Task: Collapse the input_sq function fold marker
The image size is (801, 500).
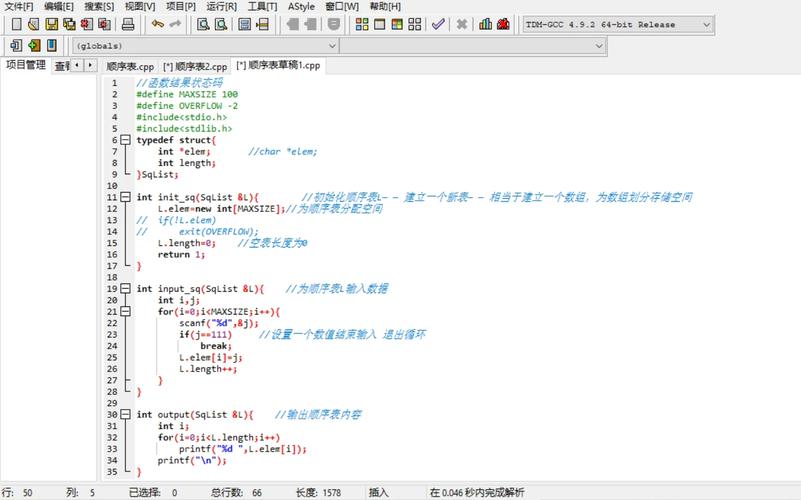Action: tap(126, 289)
